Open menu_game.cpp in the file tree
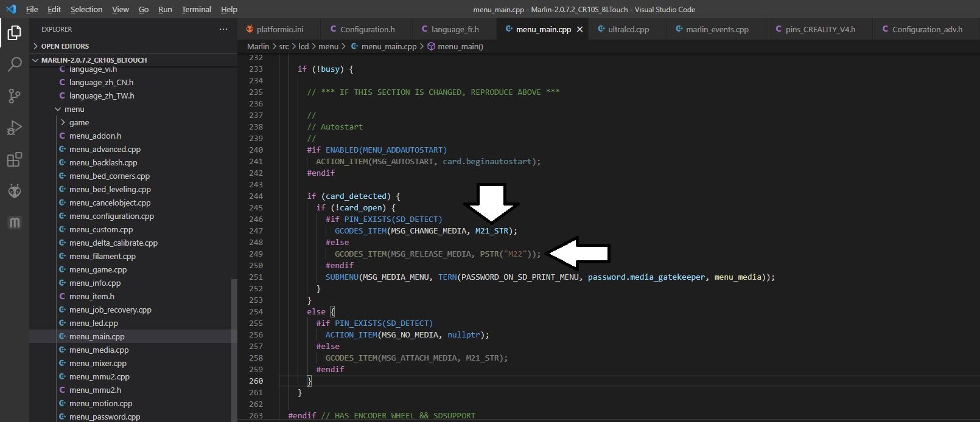980x422 pixels. (133, 269)
